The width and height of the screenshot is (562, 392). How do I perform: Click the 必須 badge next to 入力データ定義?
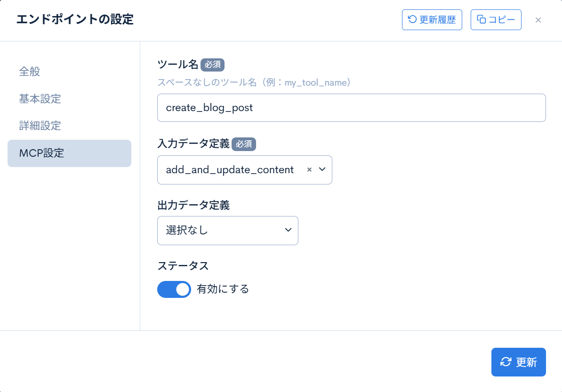[x=244, y=144]
